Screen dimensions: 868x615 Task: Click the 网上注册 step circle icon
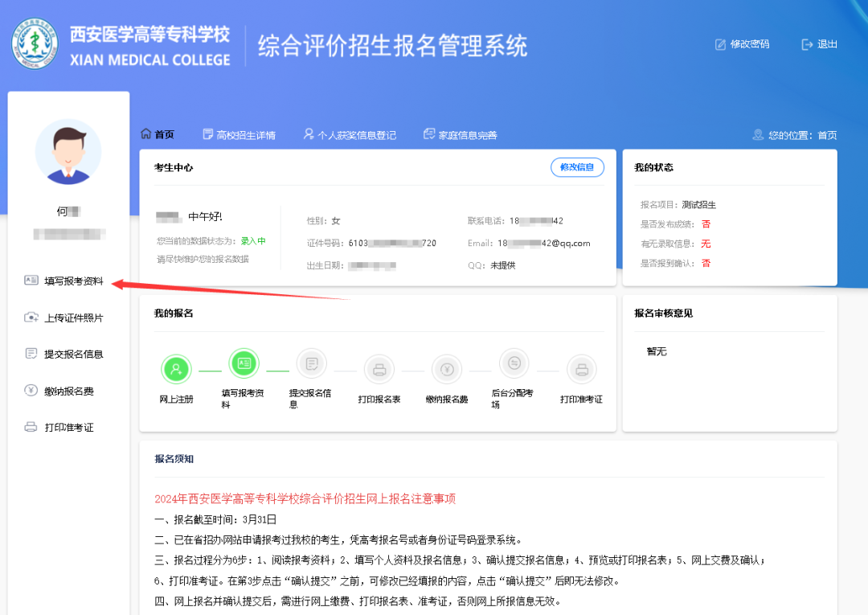[x=177, y=369]
